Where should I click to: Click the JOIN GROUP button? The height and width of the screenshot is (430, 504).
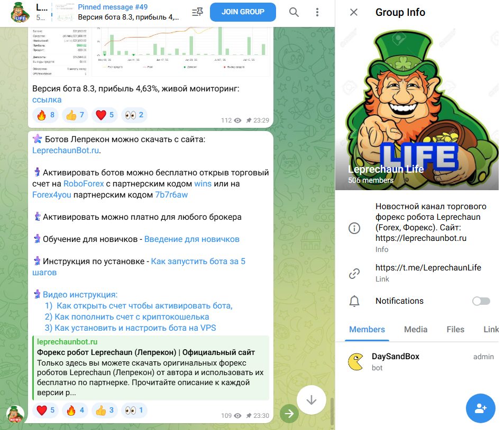coord(243,12)
